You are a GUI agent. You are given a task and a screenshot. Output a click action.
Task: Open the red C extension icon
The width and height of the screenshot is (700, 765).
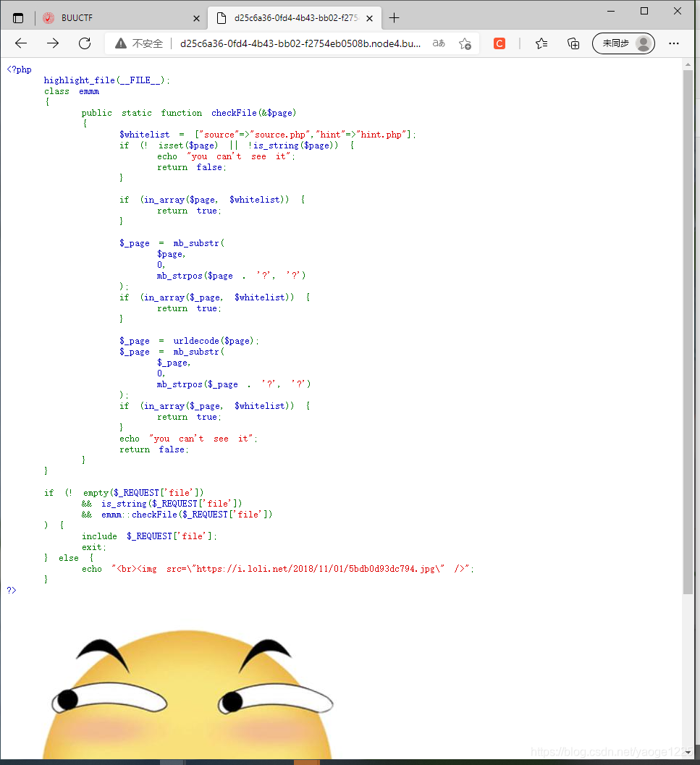tap(499, 43)
